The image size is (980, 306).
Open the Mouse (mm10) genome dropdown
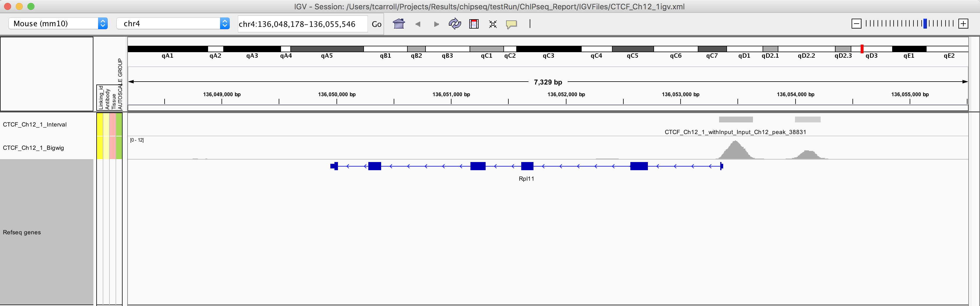coord(58,24)
